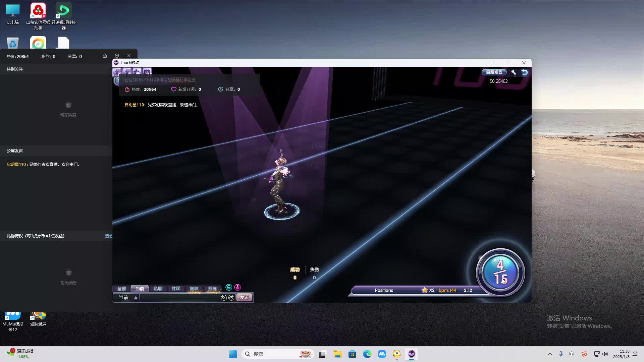Click the round 4/15 beat gauge
This screenshot has height=362, width=644.
(500, 272)
